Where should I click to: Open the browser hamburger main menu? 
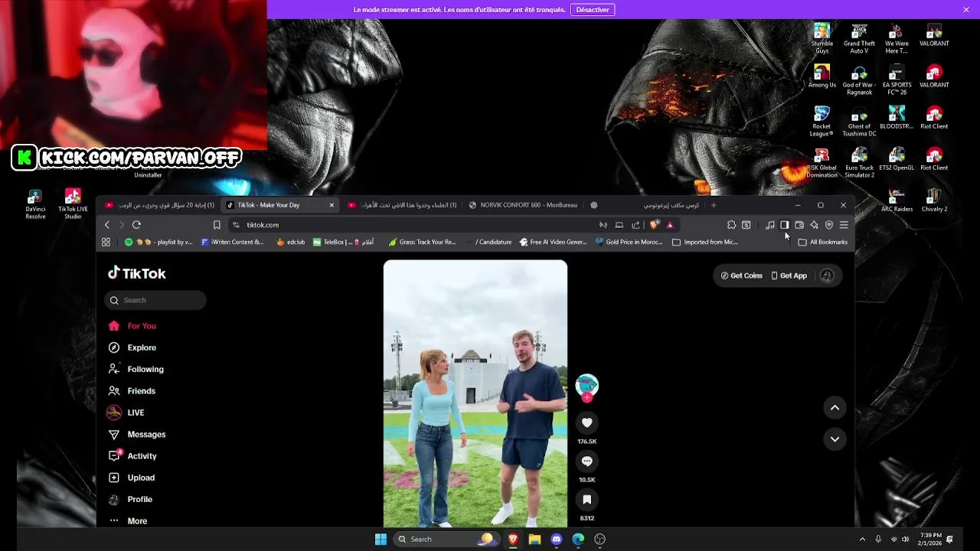coord(844,225)
